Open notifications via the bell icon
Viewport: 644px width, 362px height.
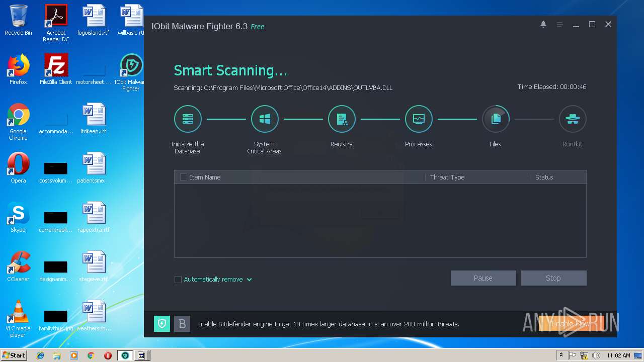click(x=543, y=24)
